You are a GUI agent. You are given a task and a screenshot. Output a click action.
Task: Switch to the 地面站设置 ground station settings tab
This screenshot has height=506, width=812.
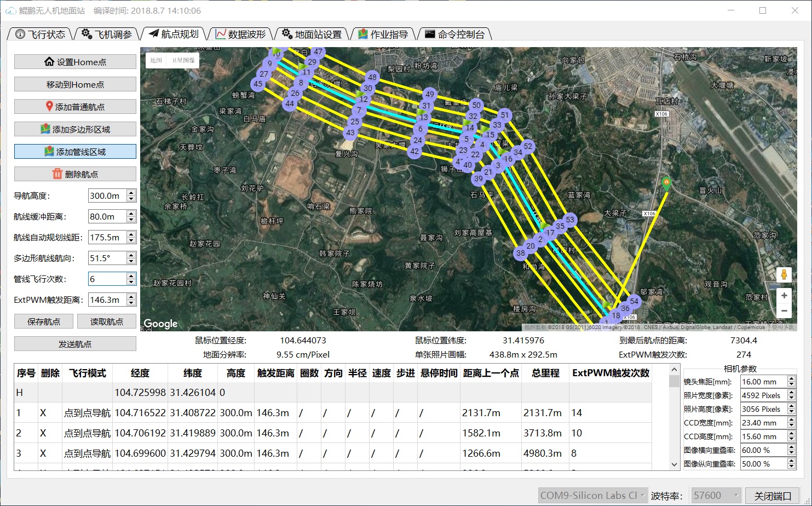312,34
